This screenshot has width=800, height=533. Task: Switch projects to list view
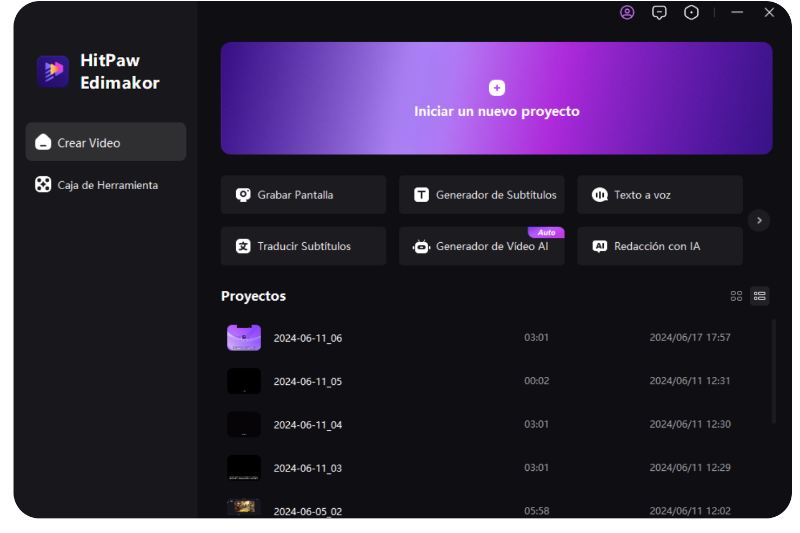760,296
